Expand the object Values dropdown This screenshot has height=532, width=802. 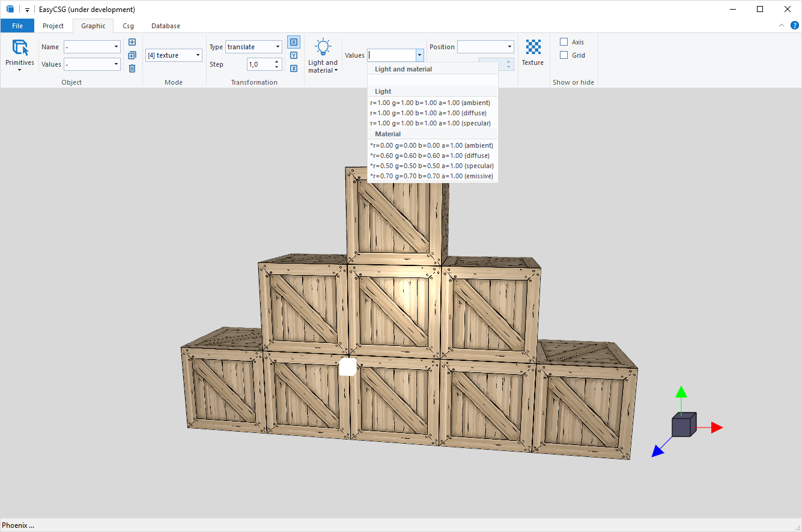coord(117,64)
